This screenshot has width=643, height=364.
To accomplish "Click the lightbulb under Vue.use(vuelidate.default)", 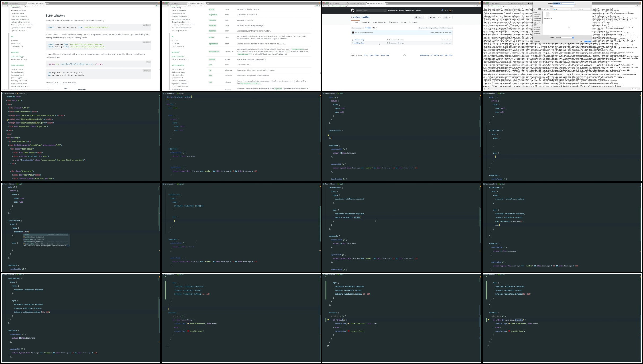I will click(x=168, y=99).
